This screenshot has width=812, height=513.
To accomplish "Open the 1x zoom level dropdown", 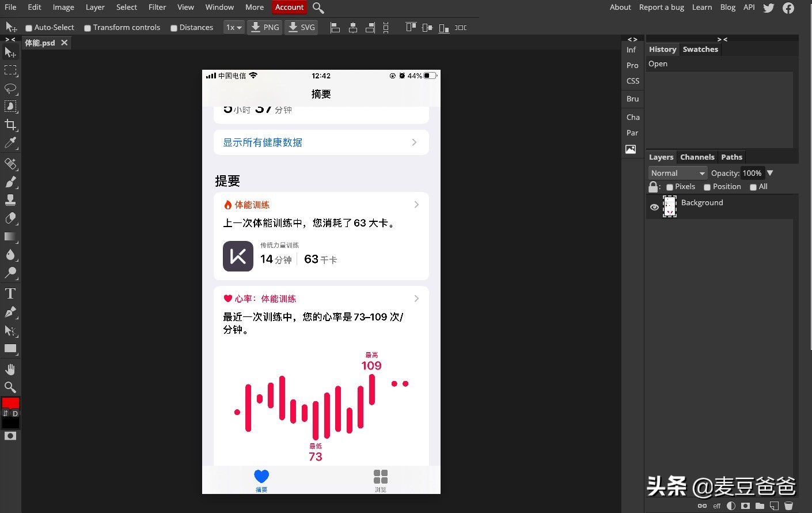I will pos(233,27).
